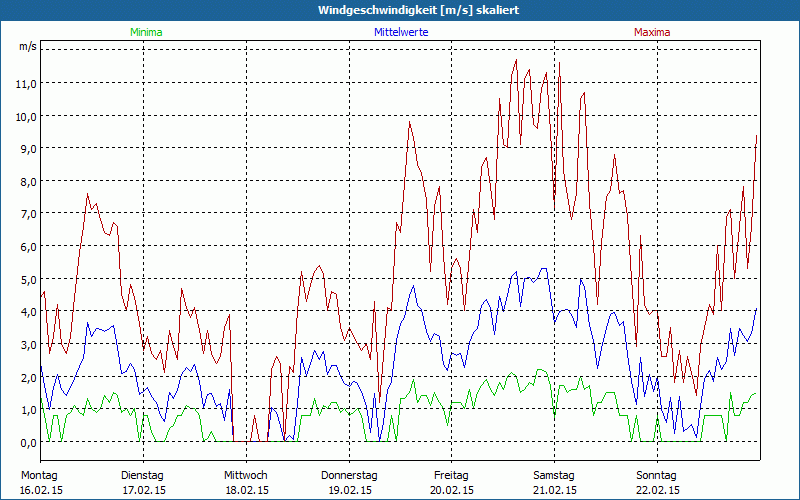
Task: Select the Dienstag day label
Action: click(x=143, y=475)
